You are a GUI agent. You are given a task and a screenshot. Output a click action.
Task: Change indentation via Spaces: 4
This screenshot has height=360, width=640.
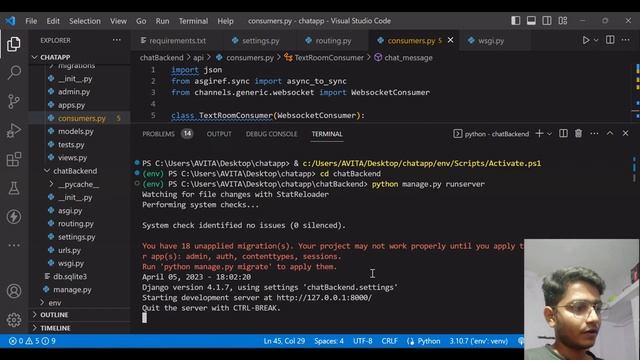pos(329,341)
